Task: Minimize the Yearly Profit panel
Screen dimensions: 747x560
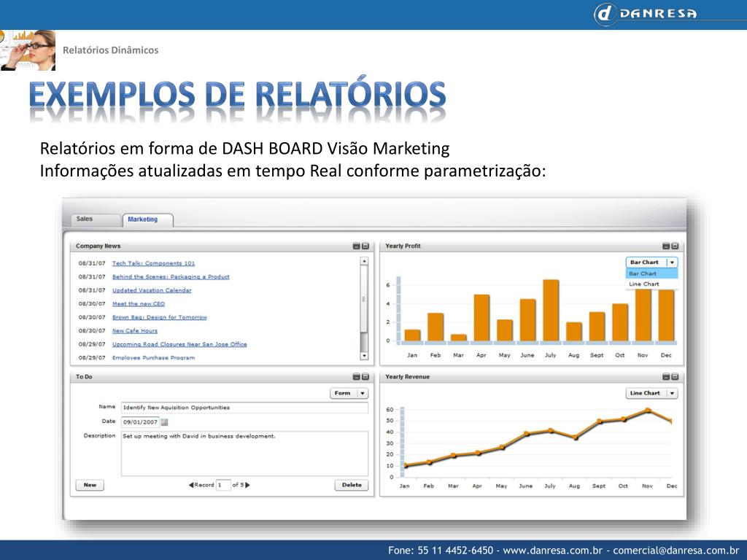Action: click(x=666, y=246)
